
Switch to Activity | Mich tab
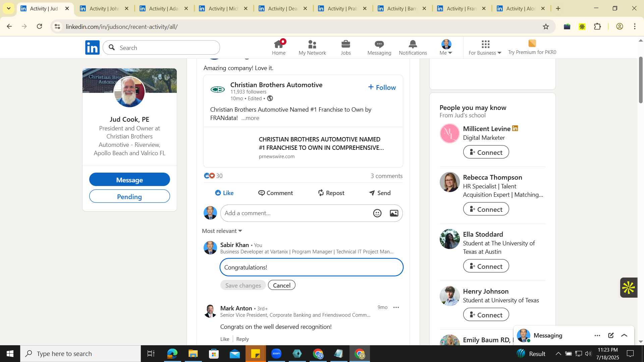(x=223, y=8)
